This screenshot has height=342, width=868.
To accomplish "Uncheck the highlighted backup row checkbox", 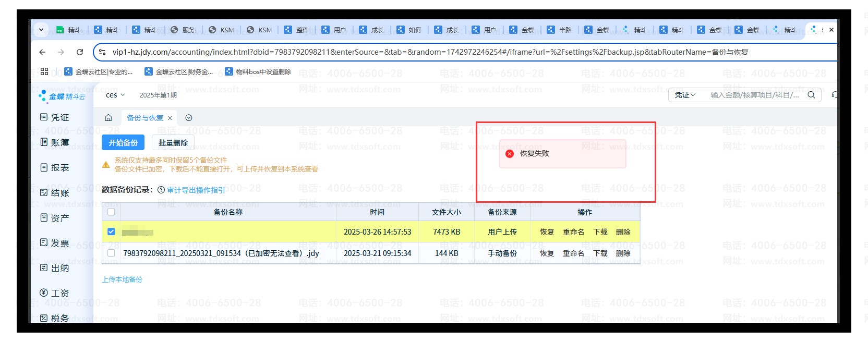I will pyautogui.click(x=111, y=231).
